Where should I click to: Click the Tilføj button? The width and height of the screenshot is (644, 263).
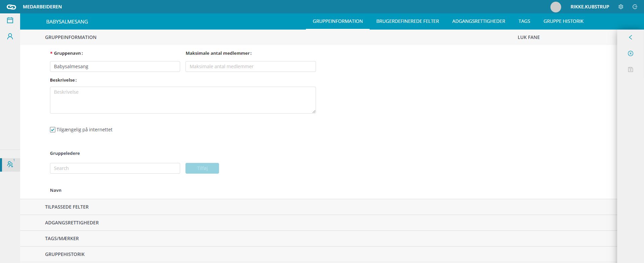[x=202, y=168]
